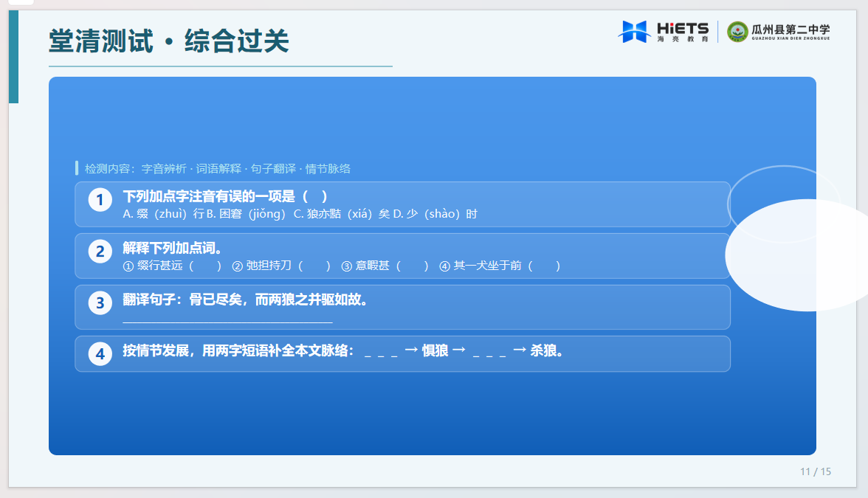Screen dimensions: 868x498
Task: Select option B. 困窘 (jiǒng)
Action: point(247,214)
